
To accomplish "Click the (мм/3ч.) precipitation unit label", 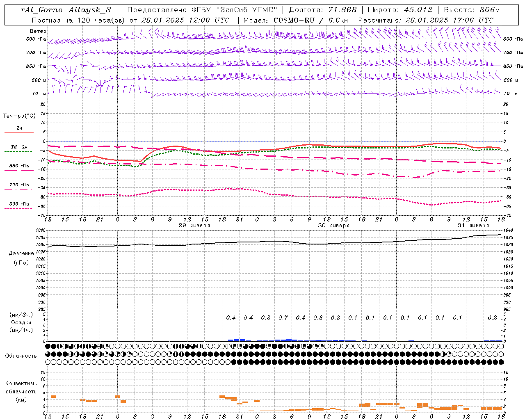I will 21,315.
